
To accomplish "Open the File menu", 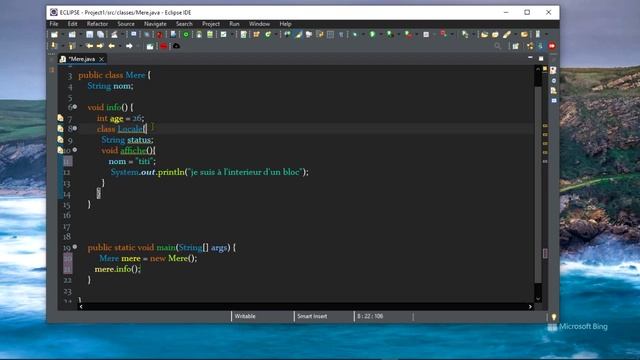I will 53,24.
